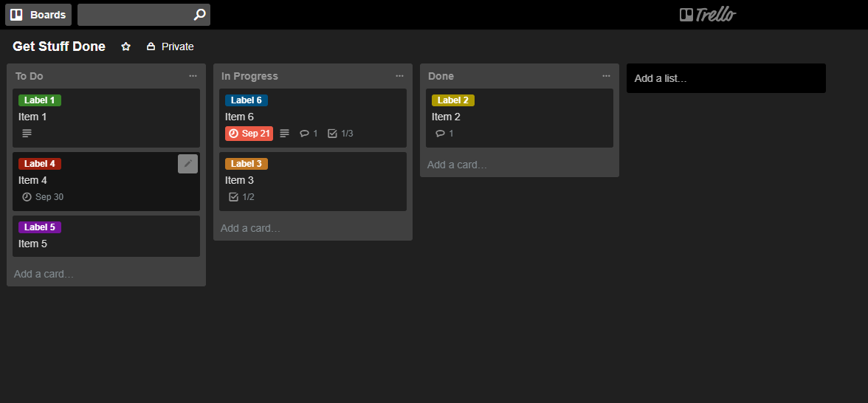Open the Item 4 card
This screenshot has height=403, width=868.
point(106,182)
